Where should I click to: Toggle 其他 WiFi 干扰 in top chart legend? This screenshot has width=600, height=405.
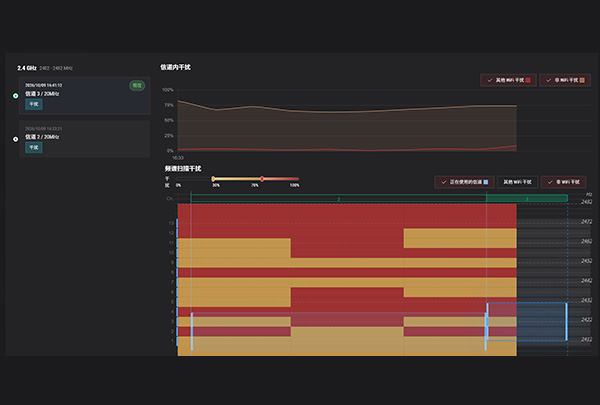[x=509, y=80]
